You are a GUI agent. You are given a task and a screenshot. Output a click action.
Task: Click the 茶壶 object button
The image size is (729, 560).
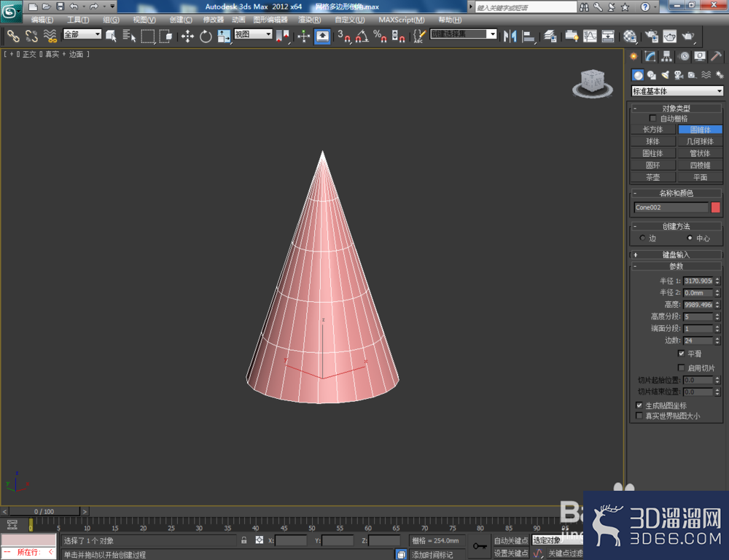[652, 177]
